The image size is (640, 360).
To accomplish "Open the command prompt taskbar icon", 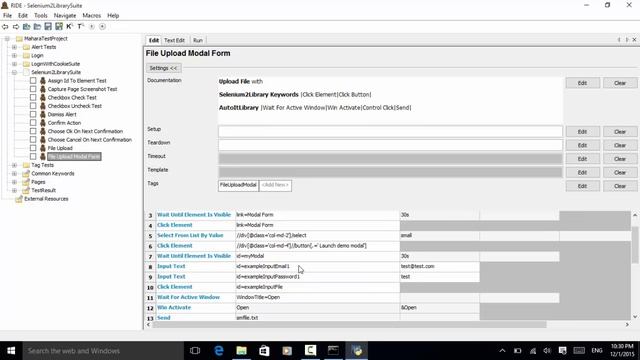I will click(x=333, y=351).
